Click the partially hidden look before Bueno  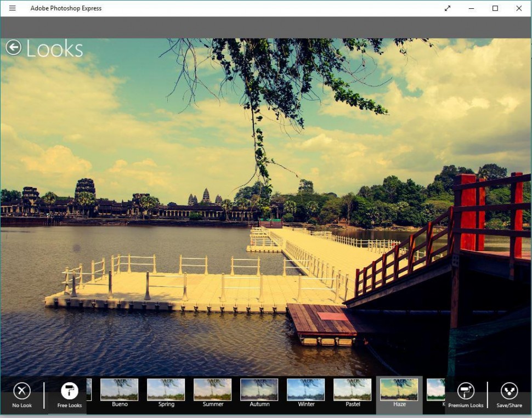89,390
